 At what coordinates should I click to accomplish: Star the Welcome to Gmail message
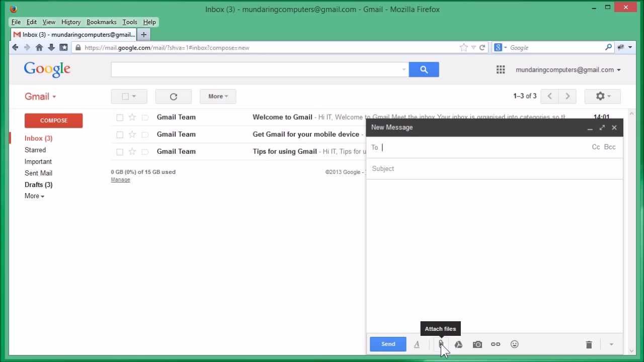132,117
